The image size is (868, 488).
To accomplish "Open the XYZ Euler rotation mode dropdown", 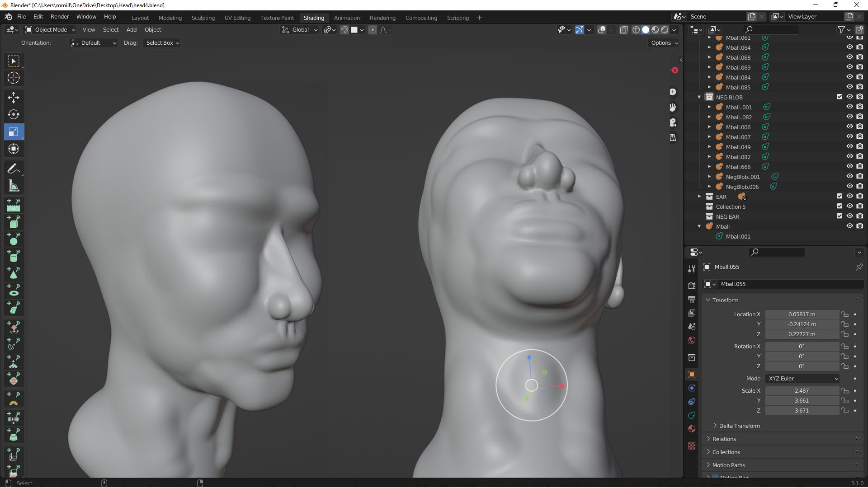I will (803, 379).
